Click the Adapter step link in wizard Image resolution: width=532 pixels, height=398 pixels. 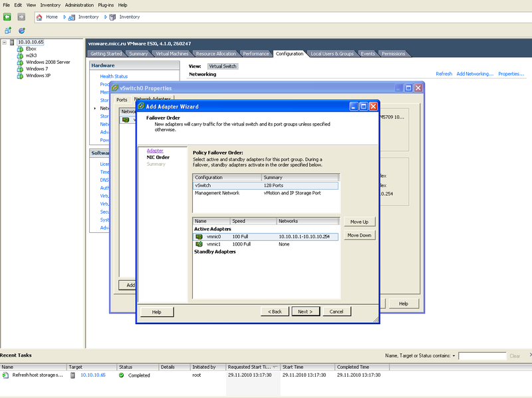tap(155, 150)
